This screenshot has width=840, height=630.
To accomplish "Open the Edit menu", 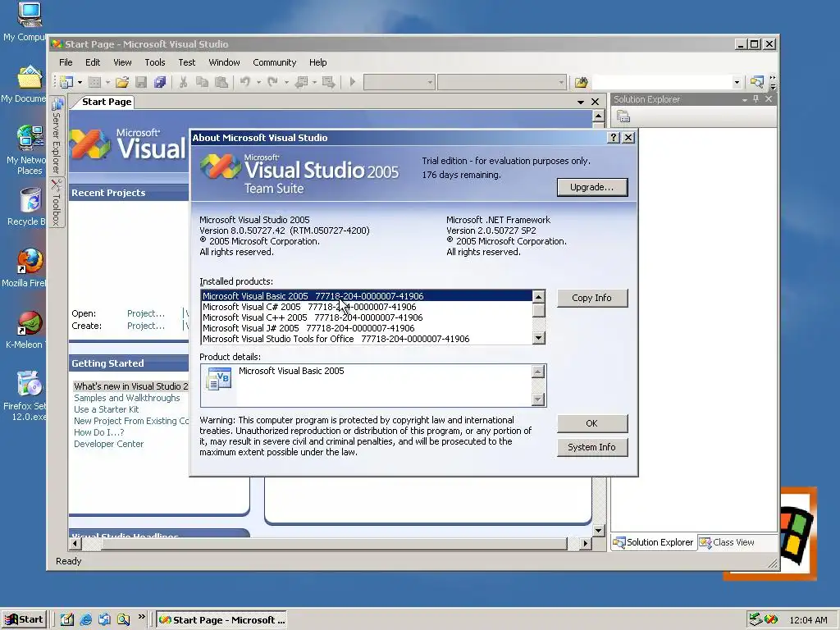I will pos(93,62).
